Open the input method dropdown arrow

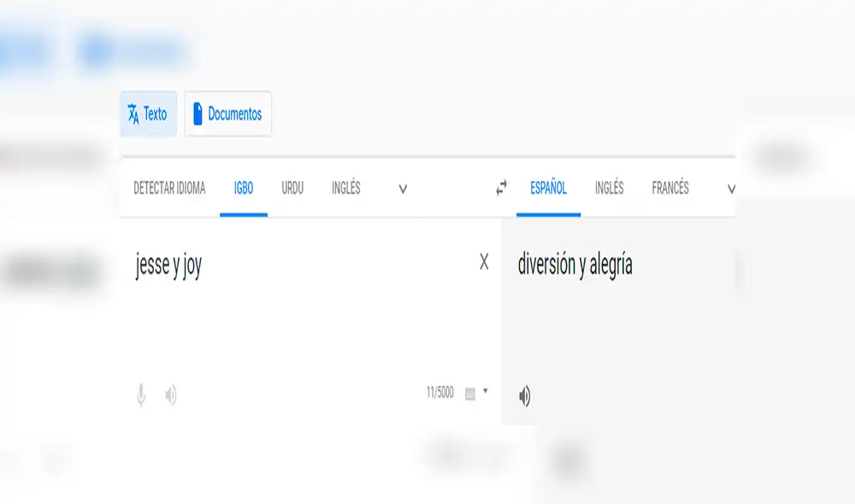(484, 392)
